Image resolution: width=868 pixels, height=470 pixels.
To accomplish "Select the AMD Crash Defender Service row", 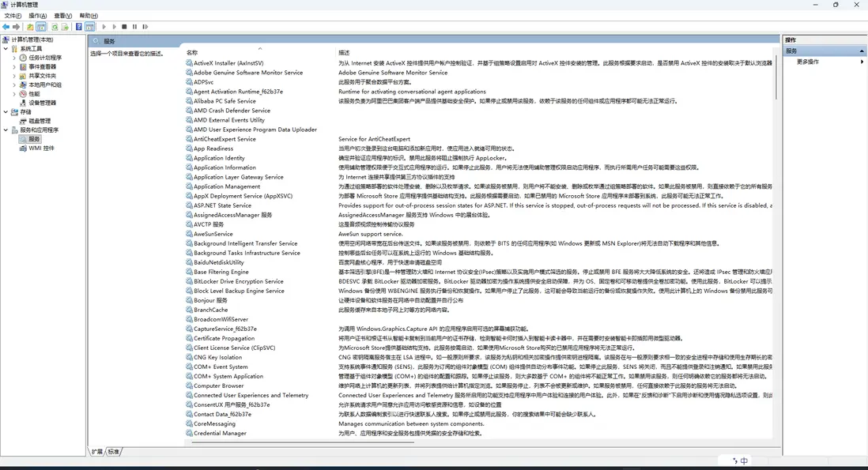I will tap(479, 111).
